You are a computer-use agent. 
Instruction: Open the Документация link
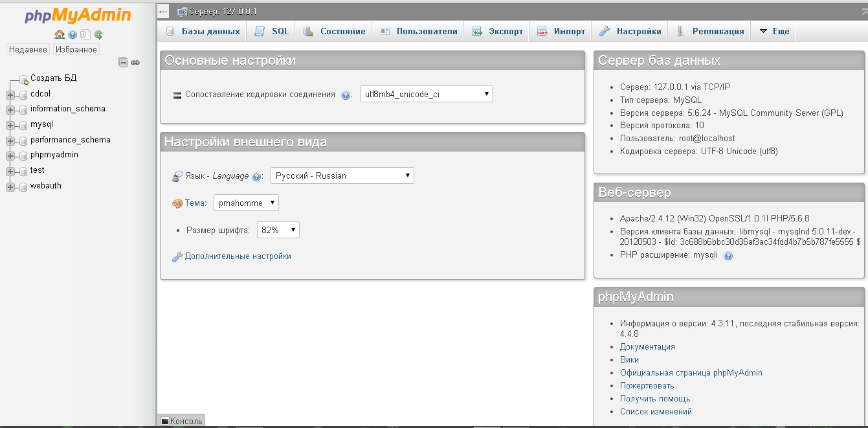[647, 347]
